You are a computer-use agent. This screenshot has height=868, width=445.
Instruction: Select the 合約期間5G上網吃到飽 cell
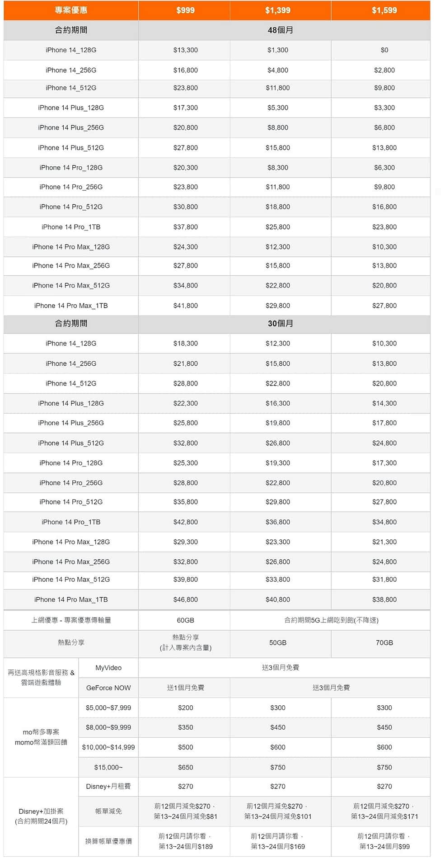tap(331, 620)
